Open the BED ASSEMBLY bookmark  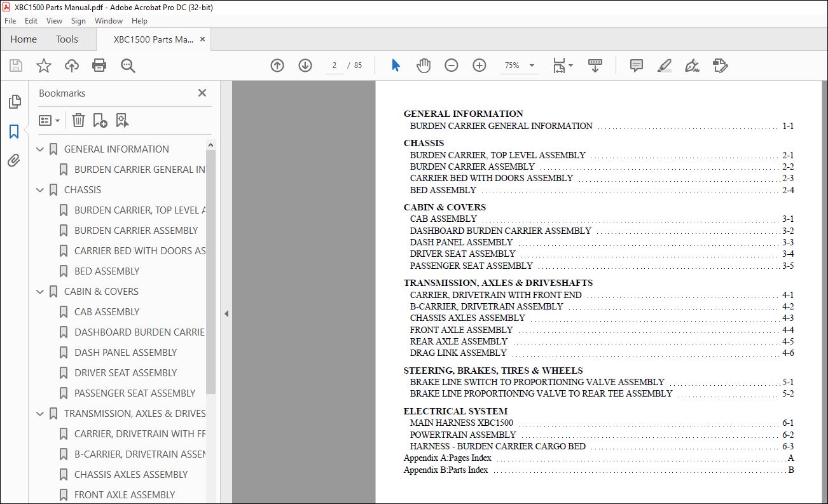(107, 271)
